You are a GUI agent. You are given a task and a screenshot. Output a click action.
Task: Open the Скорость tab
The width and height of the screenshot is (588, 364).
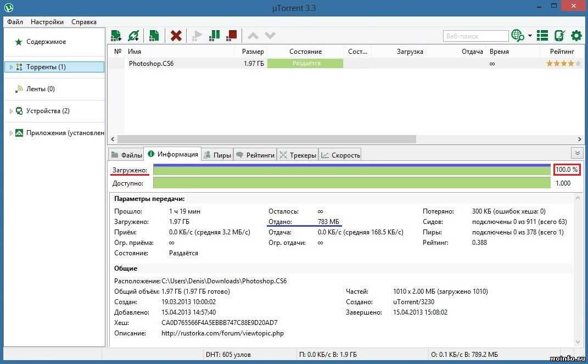(340, 155)
